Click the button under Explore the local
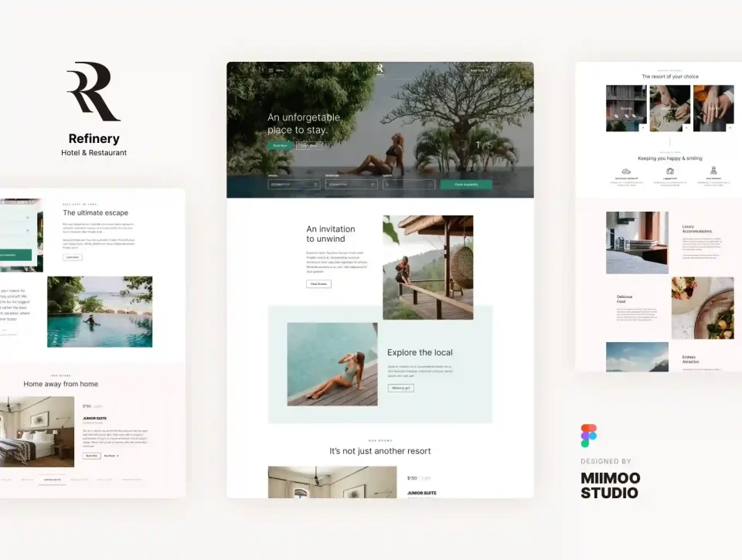The image size is (742, 560). click(x=400, y=388)
